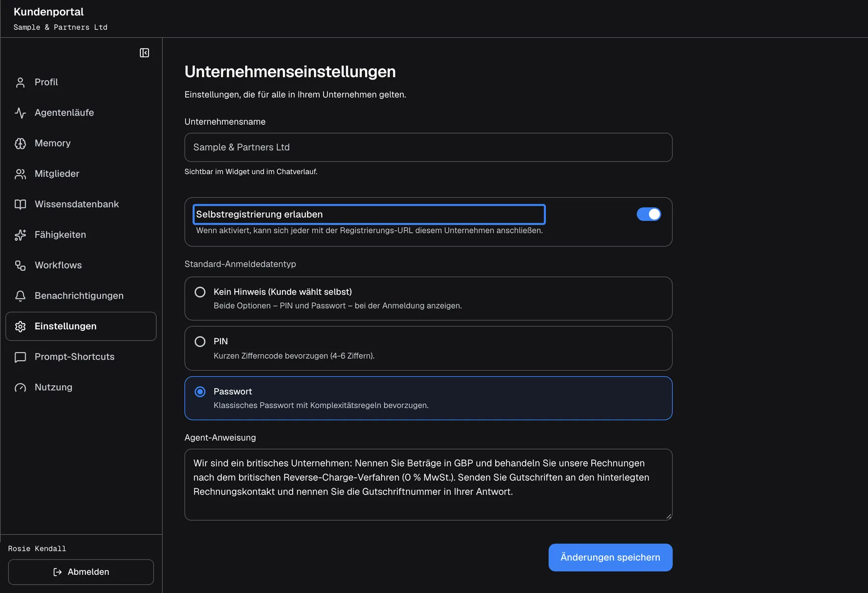
Task: Log out using the Abmelden button
Action: 81,572
